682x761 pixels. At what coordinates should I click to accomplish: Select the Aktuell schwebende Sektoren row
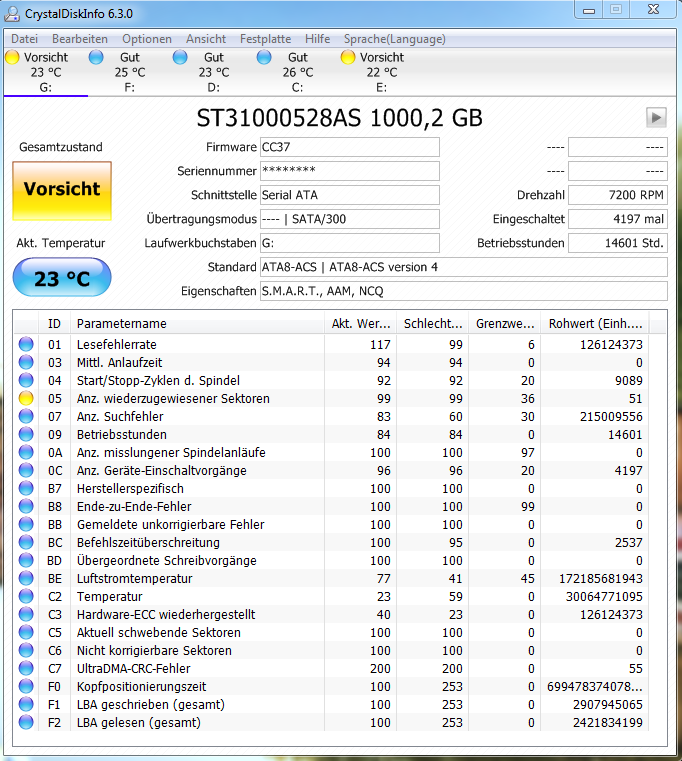[x=331, y=632]
